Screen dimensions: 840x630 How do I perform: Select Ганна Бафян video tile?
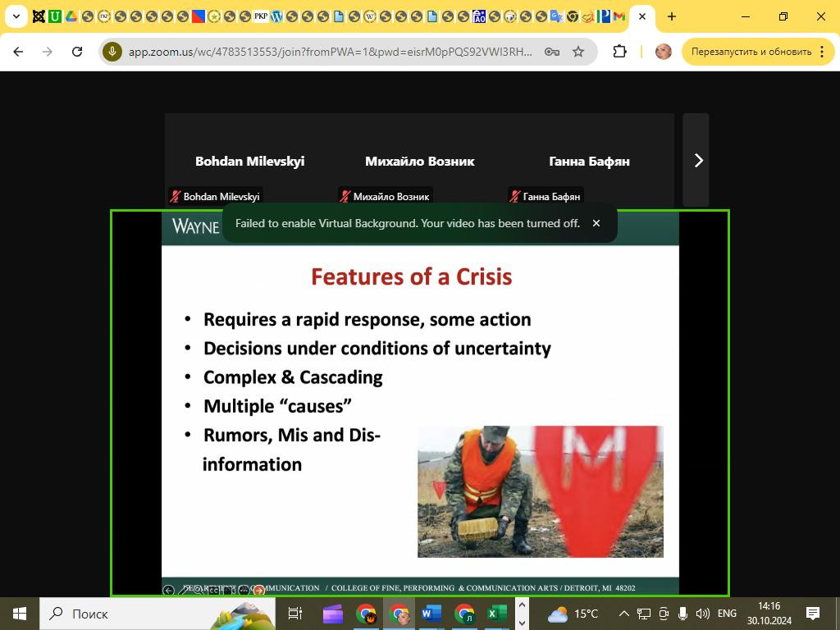(x=589, y=160)
